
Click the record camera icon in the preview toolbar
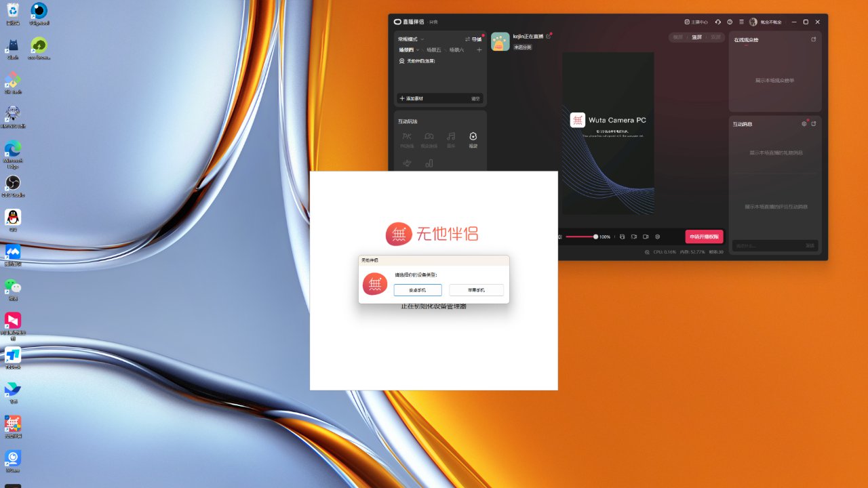[646, 237]
